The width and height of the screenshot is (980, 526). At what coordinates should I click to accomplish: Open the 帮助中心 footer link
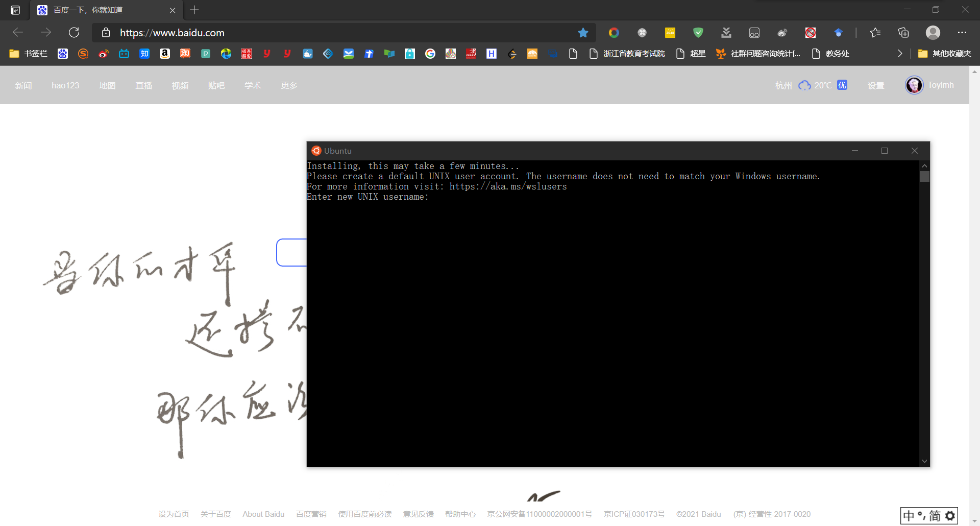pyautogui.click(x=460, y=514)
